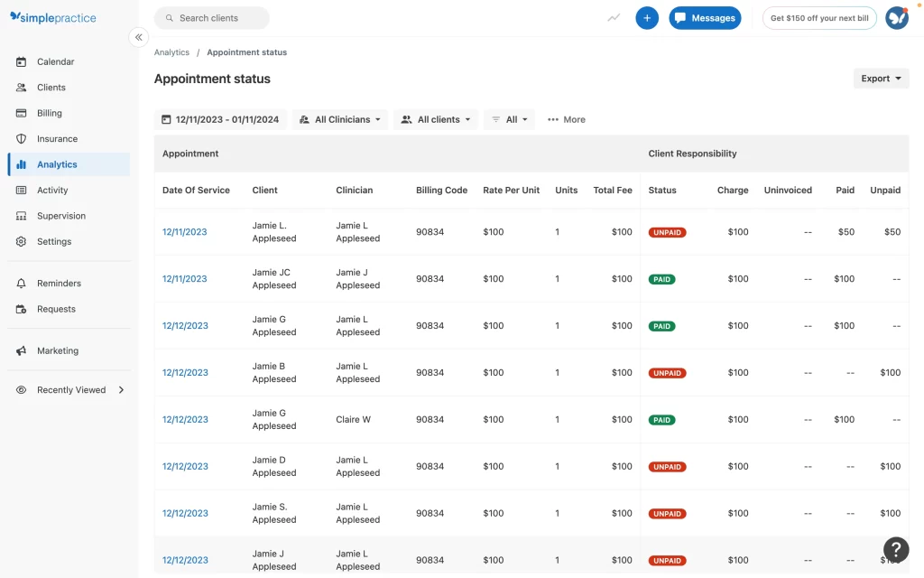This screenshot has width=924, height=578.
Task: Go to Billing in the sidebar
Action: point(50,114)
